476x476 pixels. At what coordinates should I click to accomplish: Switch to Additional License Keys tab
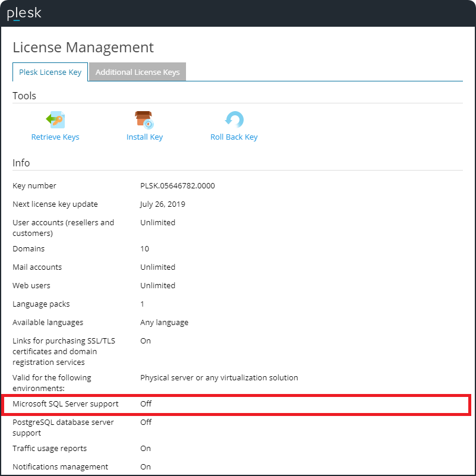(x=137, y=72)
